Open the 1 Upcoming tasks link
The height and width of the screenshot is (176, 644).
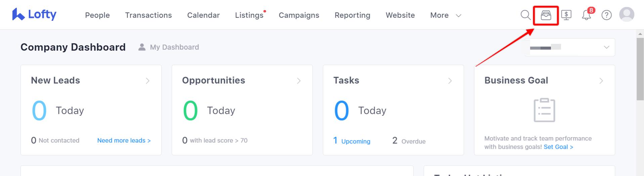352,141
